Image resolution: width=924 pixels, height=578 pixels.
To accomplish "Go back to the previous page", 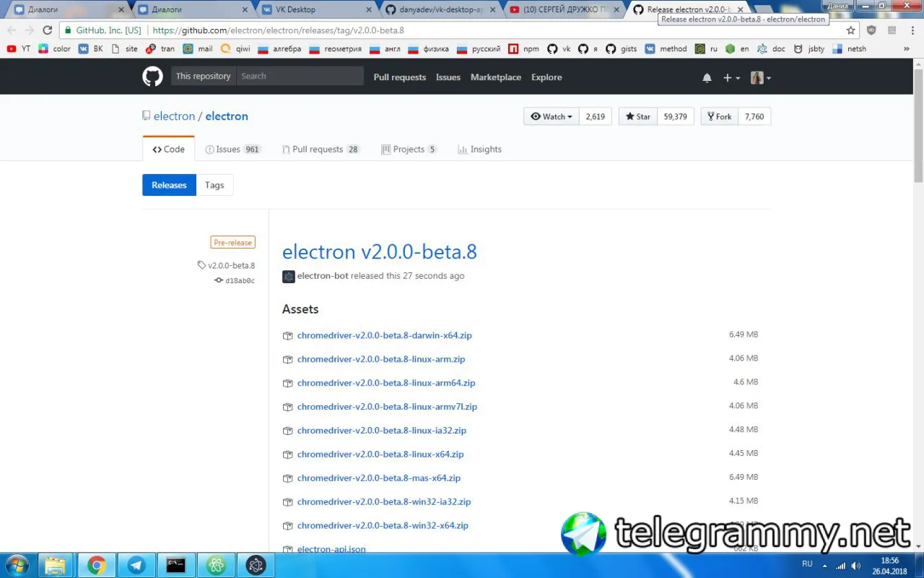I will [x=12, y=30].
